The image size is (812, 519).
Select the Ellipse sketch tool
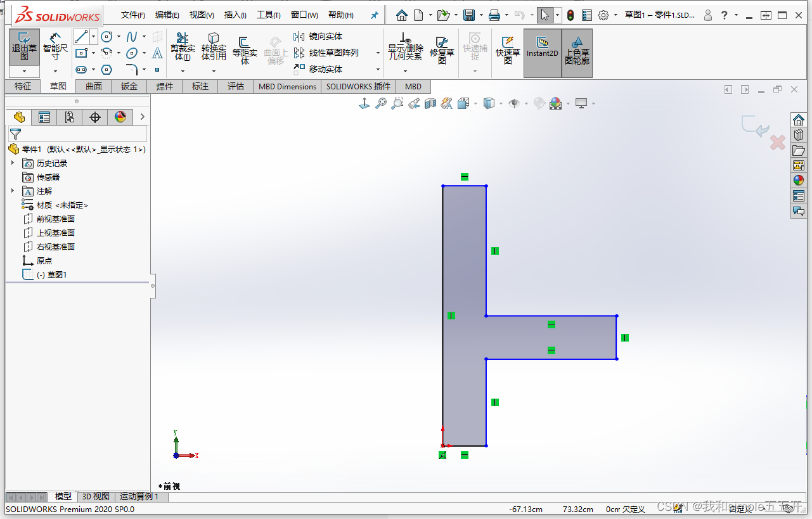[x=132, y=53]
